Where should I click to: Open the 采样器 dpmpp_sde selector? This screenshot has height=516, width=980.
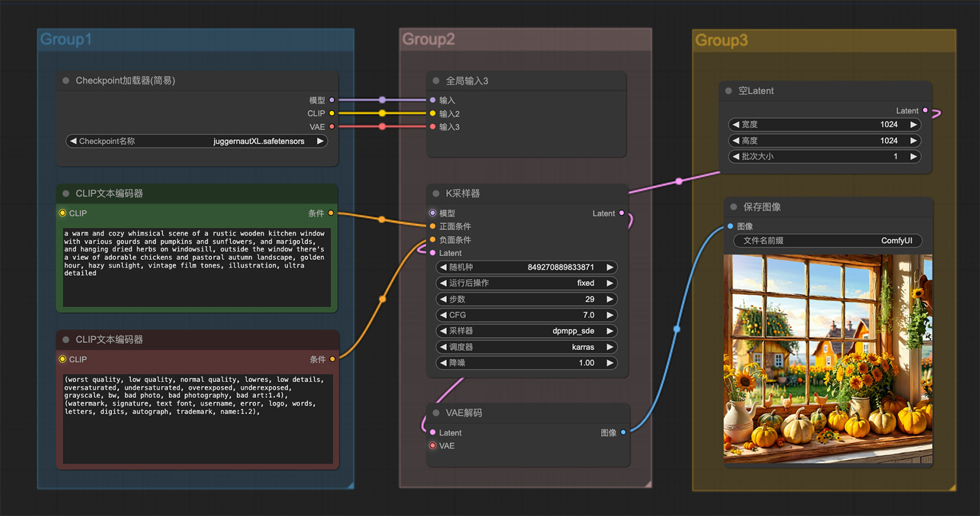tap(526, 331)
